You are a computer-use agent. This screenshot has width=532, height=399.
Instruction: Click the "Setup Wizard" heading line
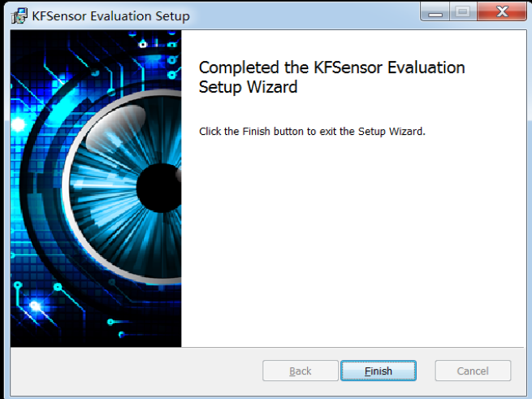point(248,88)
